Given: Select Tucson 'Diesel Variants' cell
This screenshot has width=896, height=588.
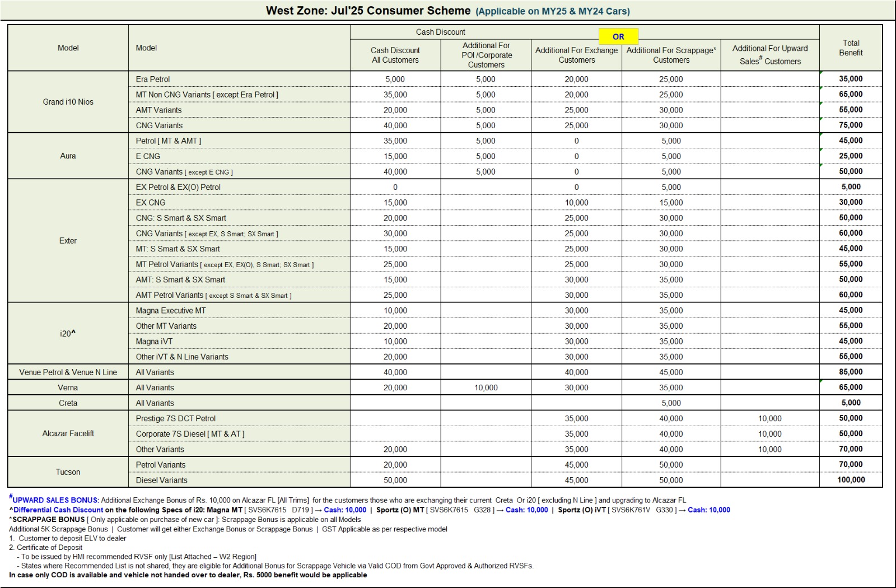Looking at the screenshot, I should (x=239, y=480).
